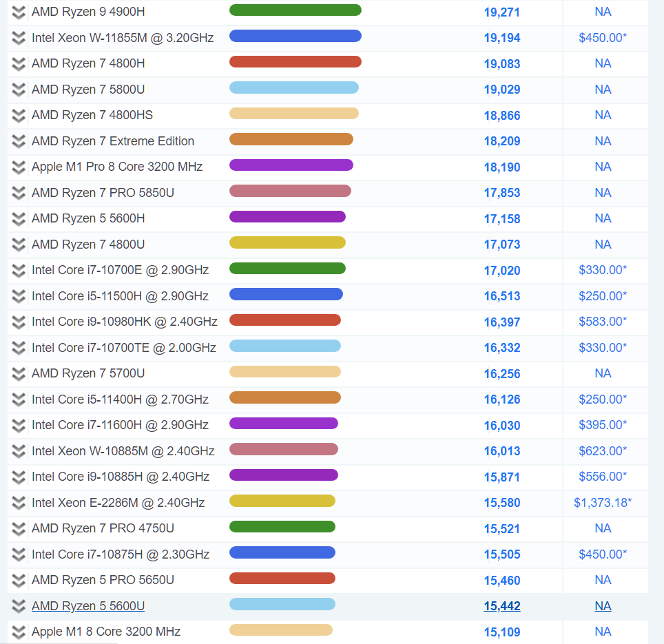Open Apple M1 8 Core 3200 MHz name
The height and width of the screenshot is (644, 664).
tap(106, 632)
